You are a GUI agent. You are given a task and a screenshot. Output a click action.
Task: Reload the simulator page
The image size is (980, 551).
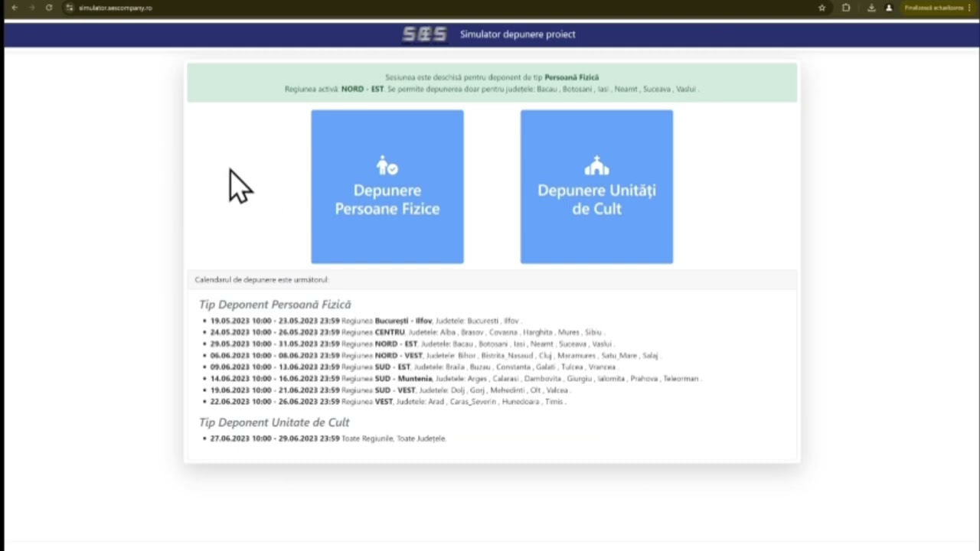[49, 8]
